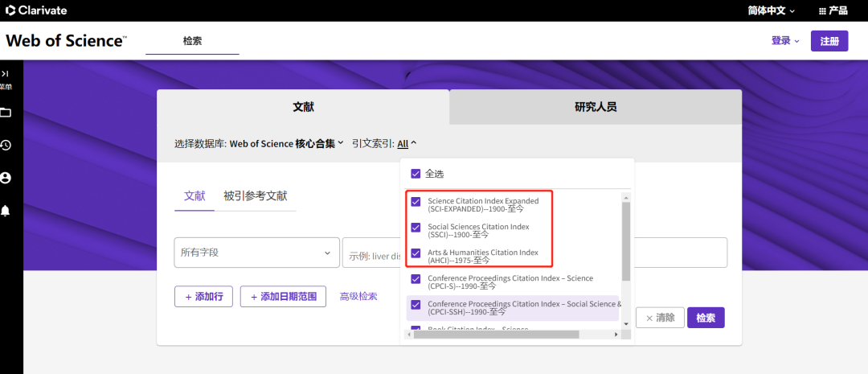Click the list scroll-up arrow
Screen dimensions: 868x374
click(x=626, y=197)
